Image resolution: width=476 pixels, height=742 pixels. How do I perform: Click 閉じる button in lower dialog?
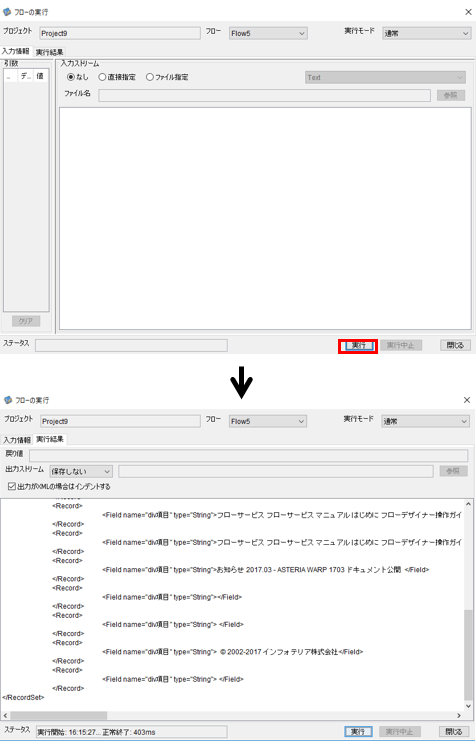(x=454, y=732)
